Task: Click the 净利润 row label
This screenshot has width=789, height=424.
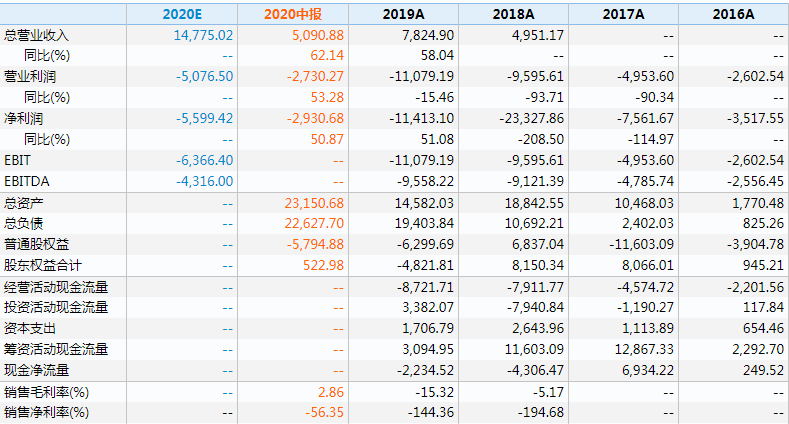Action: [24, 118]
